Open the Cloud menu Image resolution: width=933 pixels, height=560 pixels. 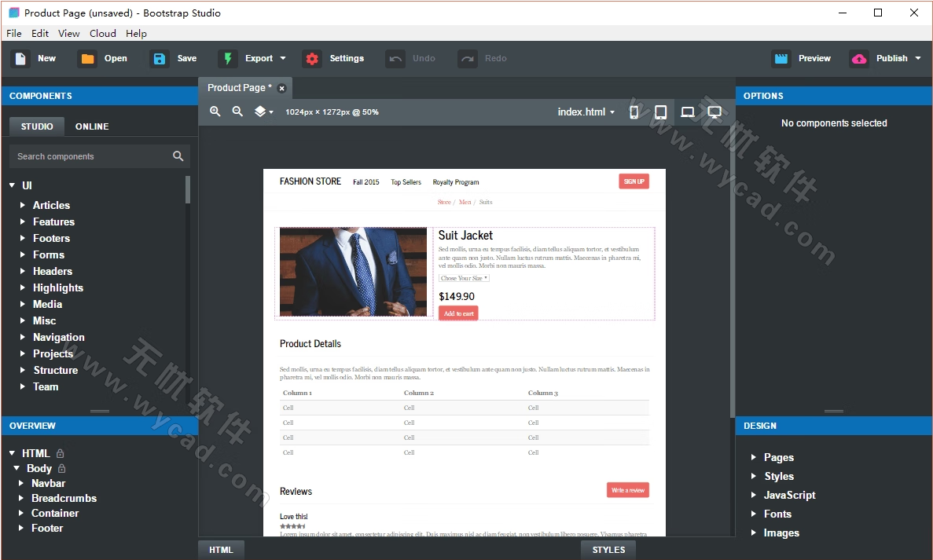point(102,33)
